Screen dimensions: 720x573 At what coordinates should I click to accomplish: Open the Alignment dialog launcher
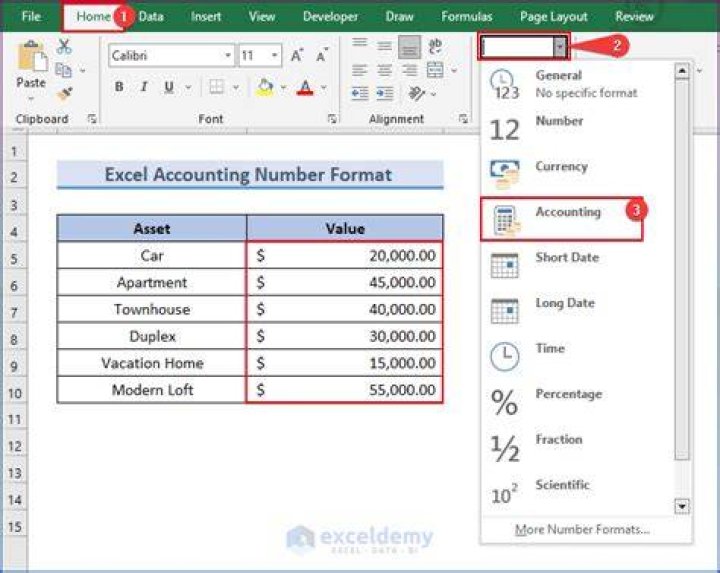463,119
